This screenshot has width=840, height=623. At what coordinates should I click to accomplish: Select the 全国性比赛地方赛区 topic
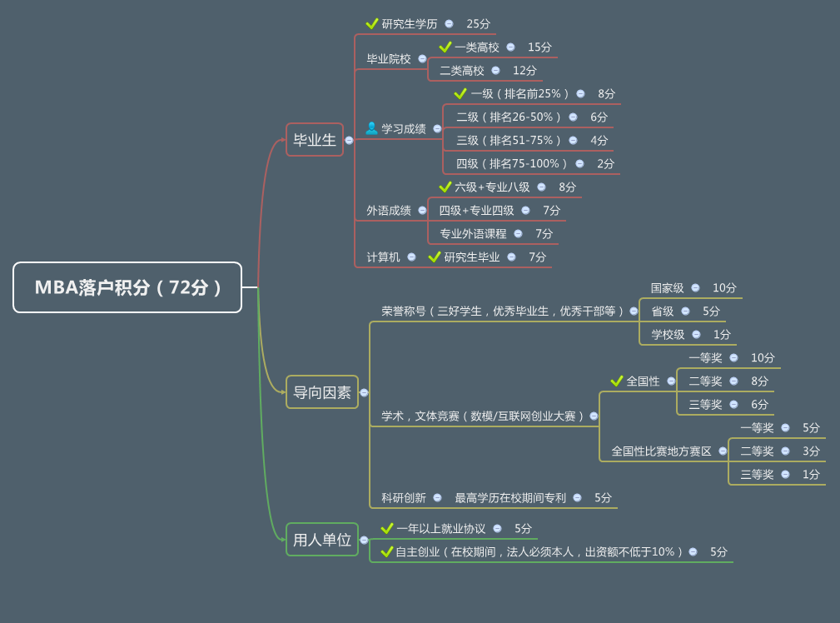(x=662, y=451)
